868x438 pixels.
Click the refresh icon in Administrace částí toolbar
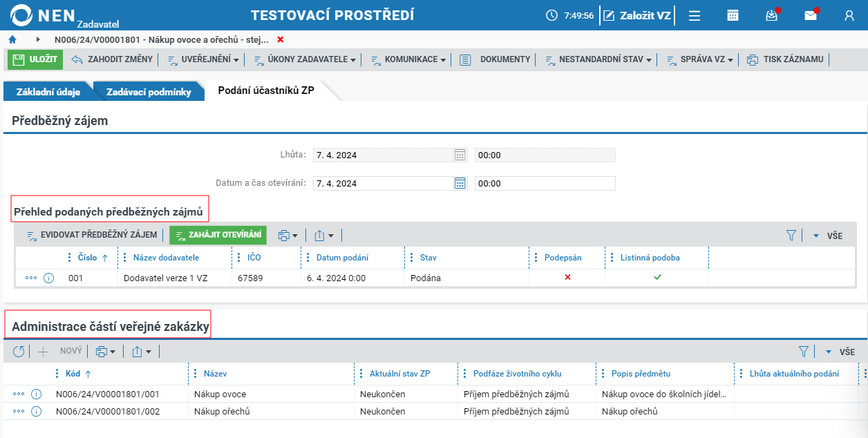point(19,352)
